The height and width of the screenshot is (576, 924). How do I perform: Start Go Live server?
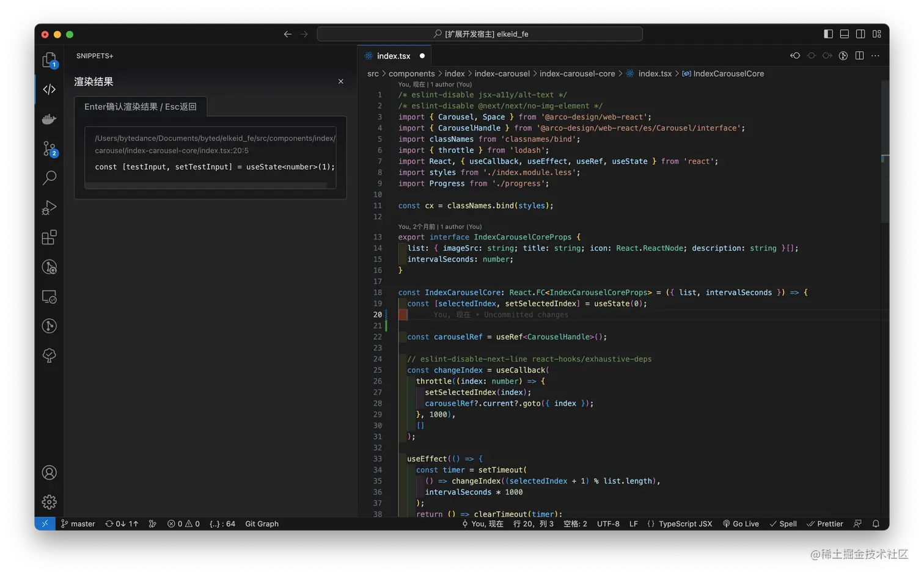(x=741, y=523)
